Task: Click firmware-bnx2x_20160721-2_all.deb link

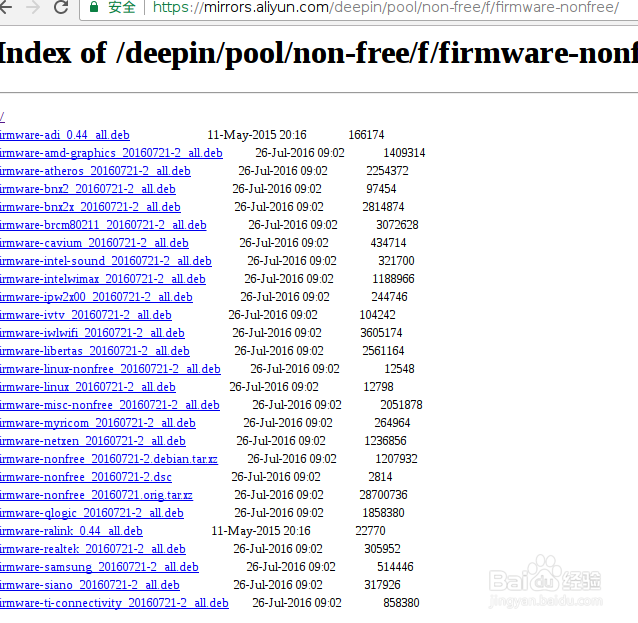Action: [90, 207]
